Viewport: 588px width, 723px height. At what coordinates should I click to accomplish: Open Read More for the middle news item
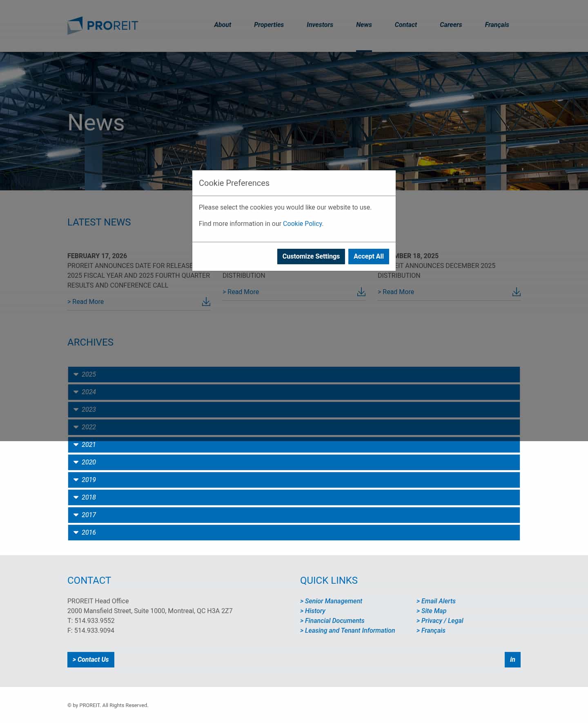[x=241, y=292]
